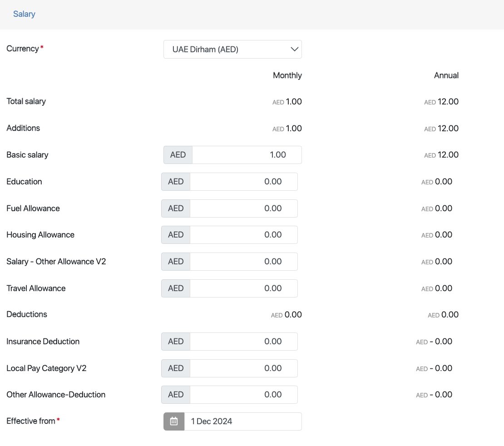Click the Total salary annual amount
Image resolution: width=504 pixels, height=446 pixels.
(447, 102)
